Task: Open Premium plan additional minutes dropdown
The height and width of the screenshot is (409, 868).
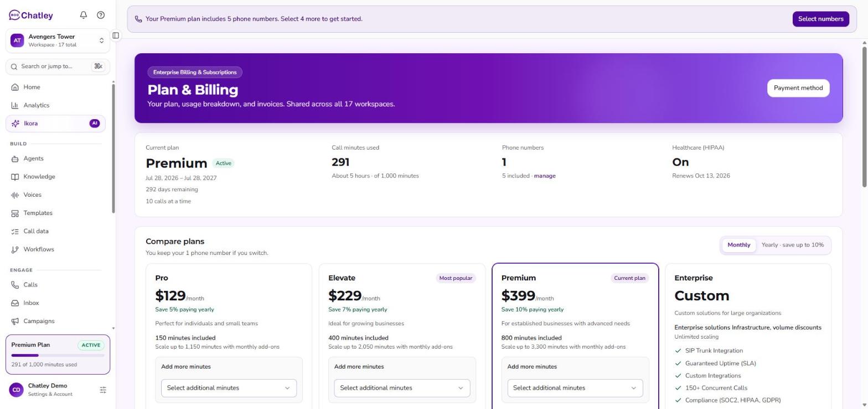Action: pos(575,388)
